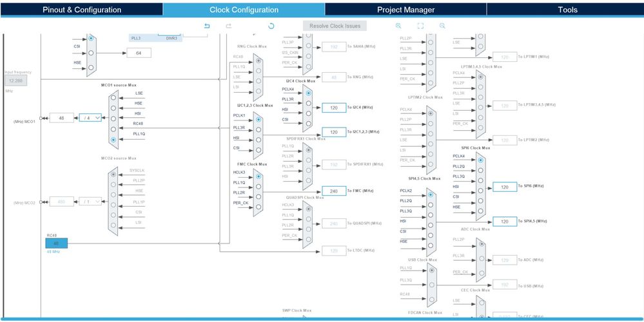Click the To I2C1,2,3 frequency field
The image size is (644, 322).
(x=334, y=132)
